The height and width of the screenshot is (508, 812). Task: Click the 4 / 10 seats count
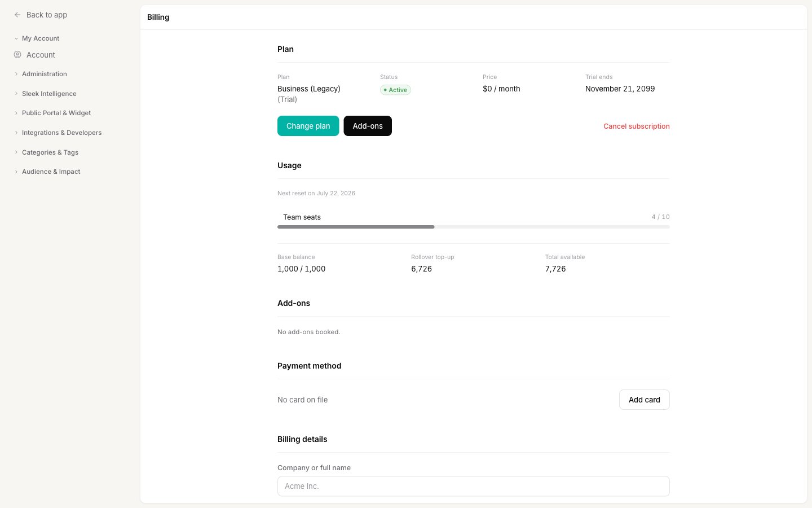click(x=661, y=217)
